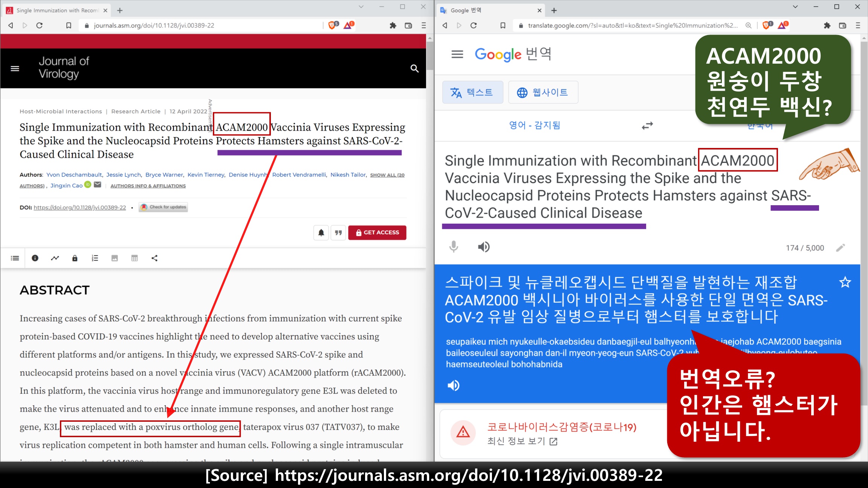Listen to the source text speaker icon

tap(484, 247)
